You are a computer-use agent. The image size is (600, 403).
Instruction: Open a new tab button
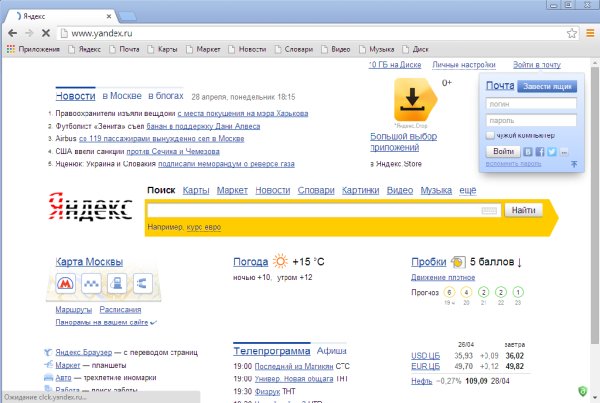pos(127,16)
